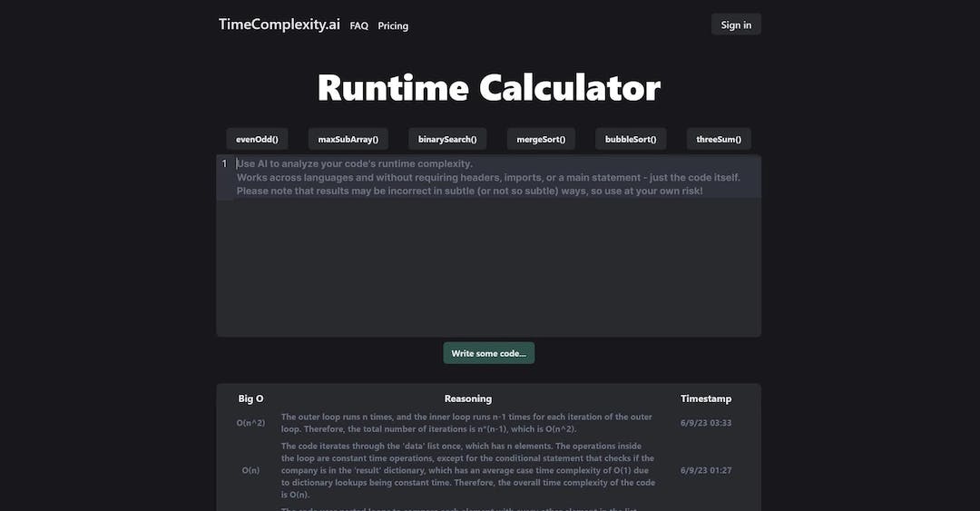Load the evenOdd() example

tap(257, 139)
